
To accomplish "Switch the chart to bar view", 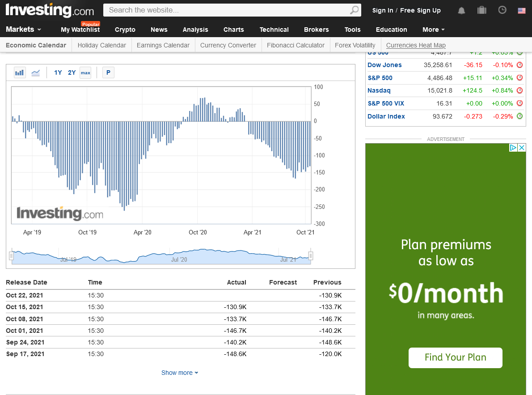I will 20,72.
